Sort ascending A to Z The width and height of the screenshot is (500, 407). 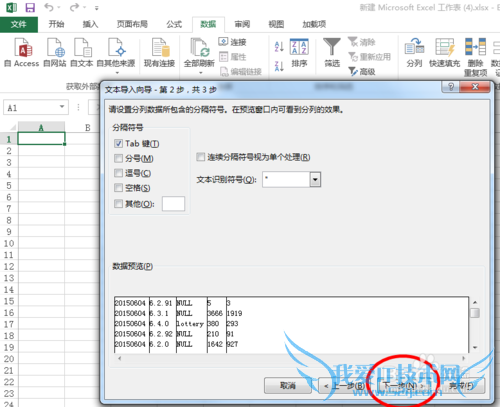tap(279, 47)
